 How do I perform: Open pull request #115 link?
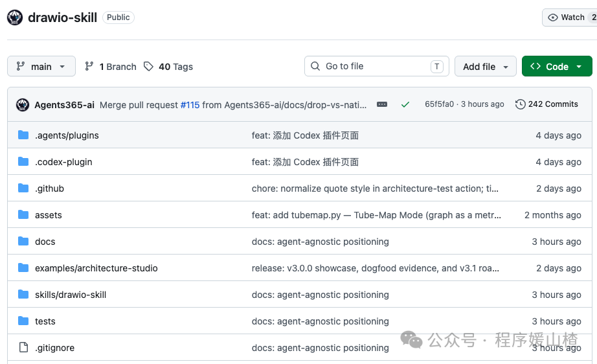190,105
